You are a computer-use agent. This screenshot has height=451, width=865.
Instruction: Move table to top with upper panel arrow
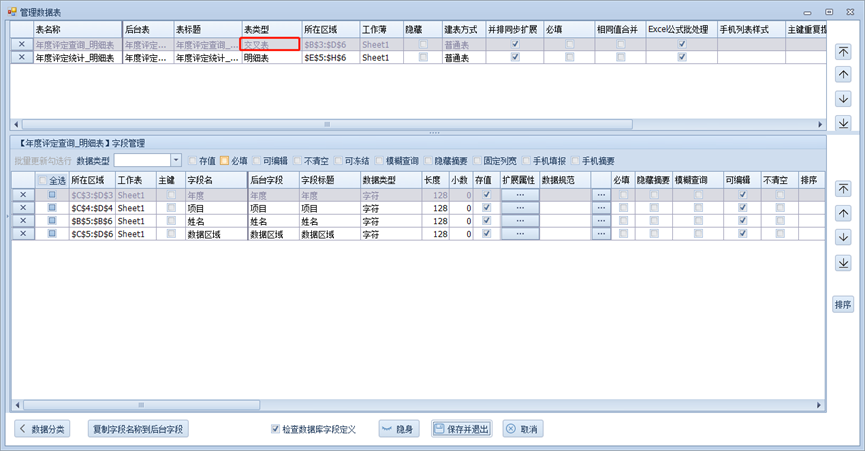click(842, 52)
